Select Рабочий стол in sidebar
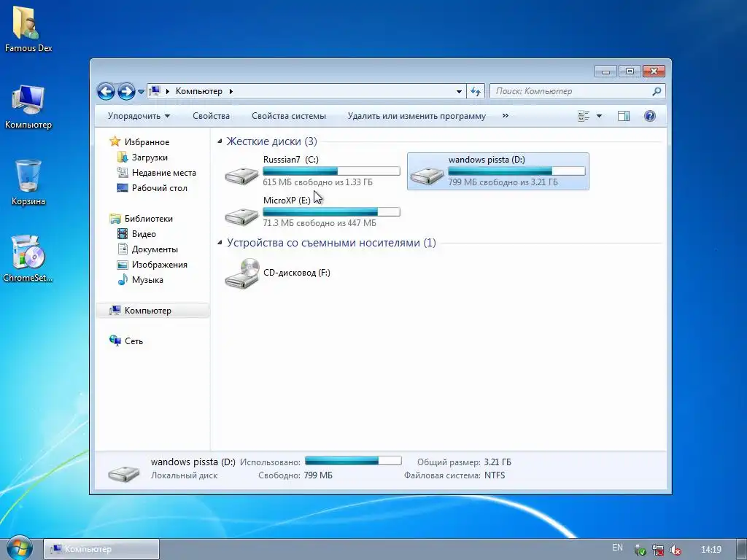The height and width of the screenshot is (560, 747). point(160,187)
